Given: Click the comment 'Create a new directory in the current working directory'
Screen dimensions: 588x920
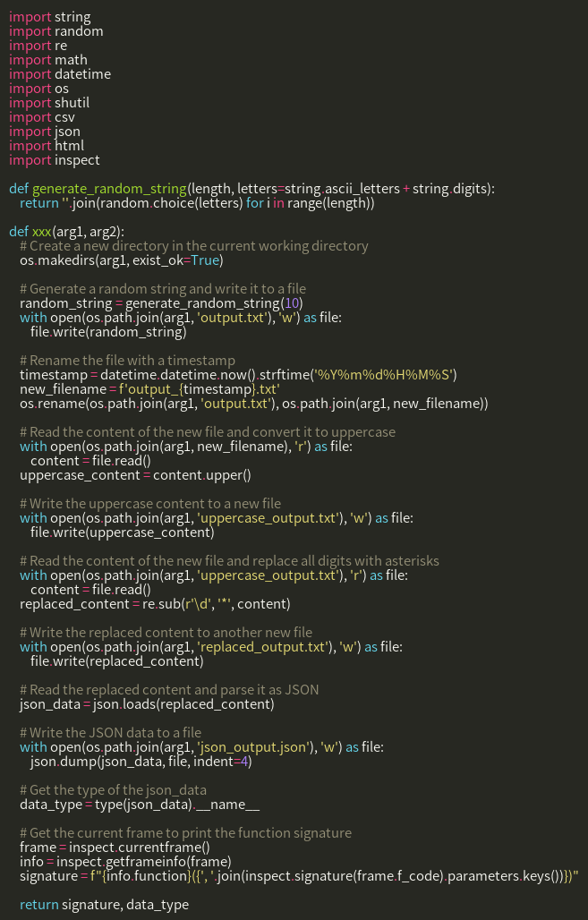Looking at the screenshot, I should 193,246.
